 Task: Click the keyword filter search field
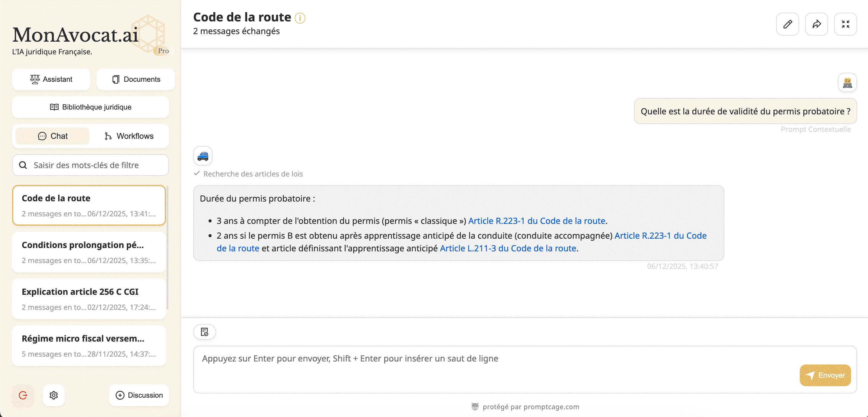coord(90,165)
